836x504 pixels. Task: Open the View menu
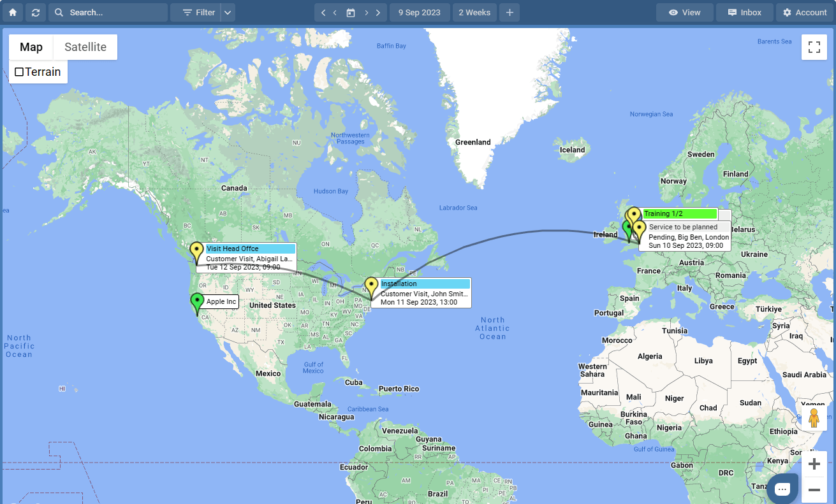[x=684, y=12]
